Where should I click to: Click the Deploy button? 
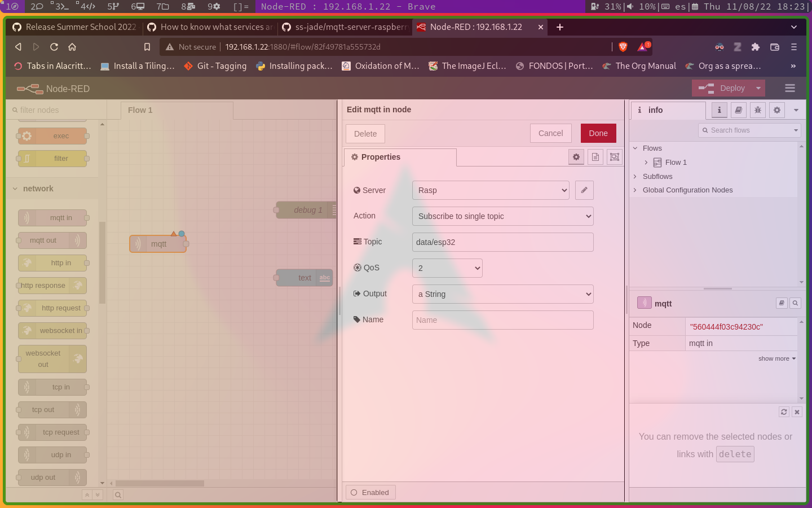pyautogui.click(x=722, y=88)
